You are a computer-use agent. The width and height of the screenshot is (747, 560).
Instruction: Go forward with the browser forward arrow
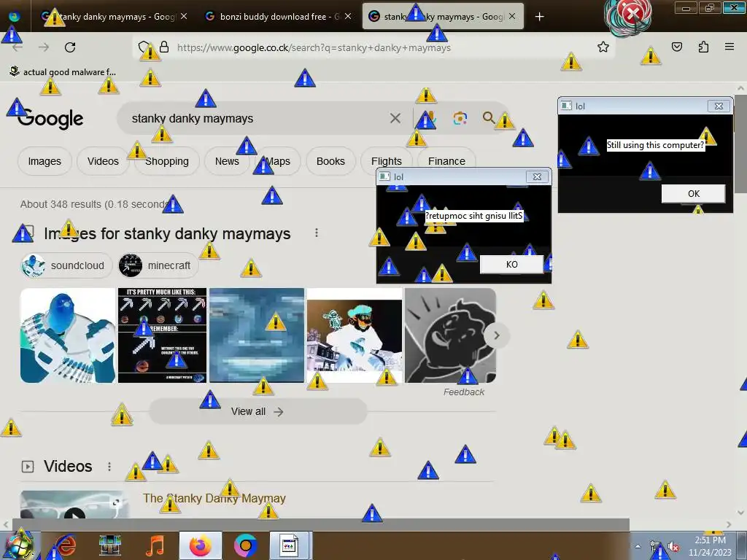44,47
